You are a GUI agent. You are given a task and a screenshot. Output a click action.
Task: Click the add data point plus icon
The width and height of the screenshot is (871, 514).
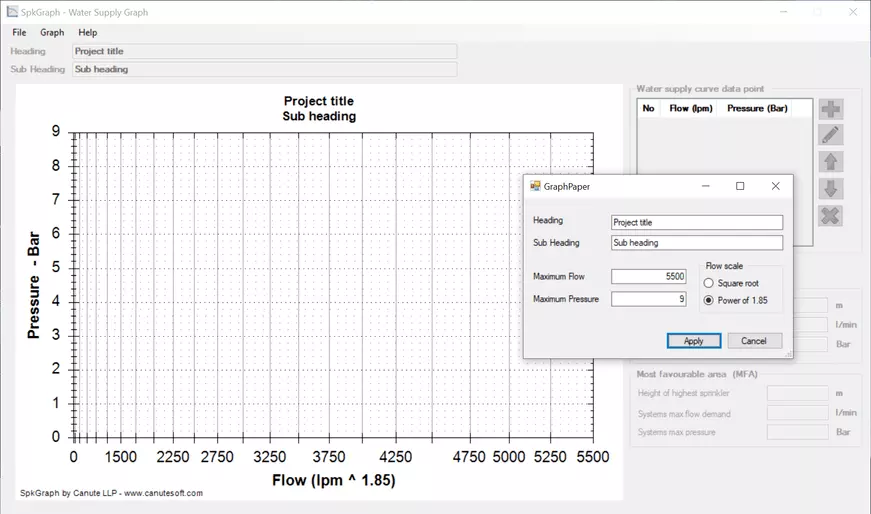[830, 109]
